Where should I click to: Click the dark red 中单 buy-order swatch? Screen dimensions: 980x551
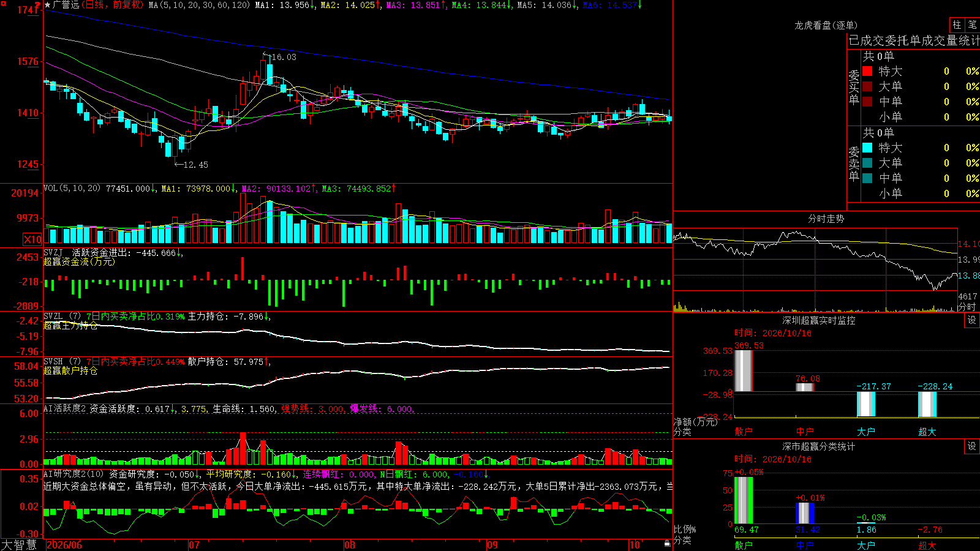tap(867, 102)
